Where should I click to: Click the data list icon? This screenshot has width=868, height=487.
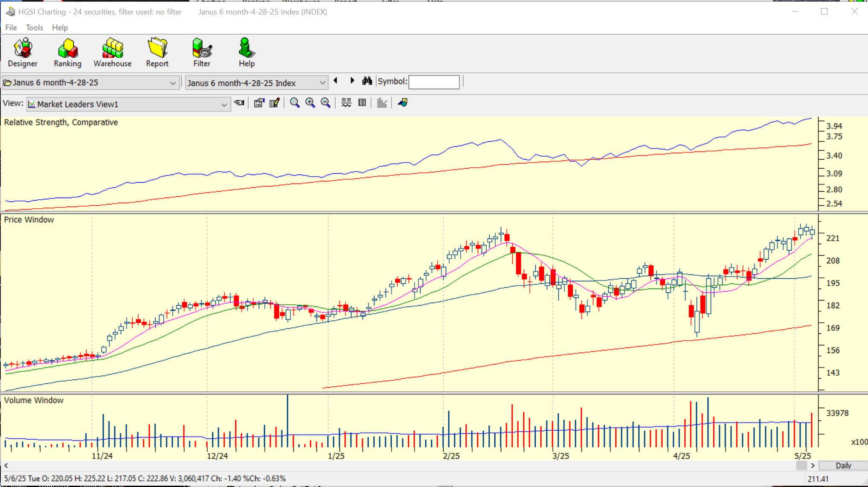[362, 103]
